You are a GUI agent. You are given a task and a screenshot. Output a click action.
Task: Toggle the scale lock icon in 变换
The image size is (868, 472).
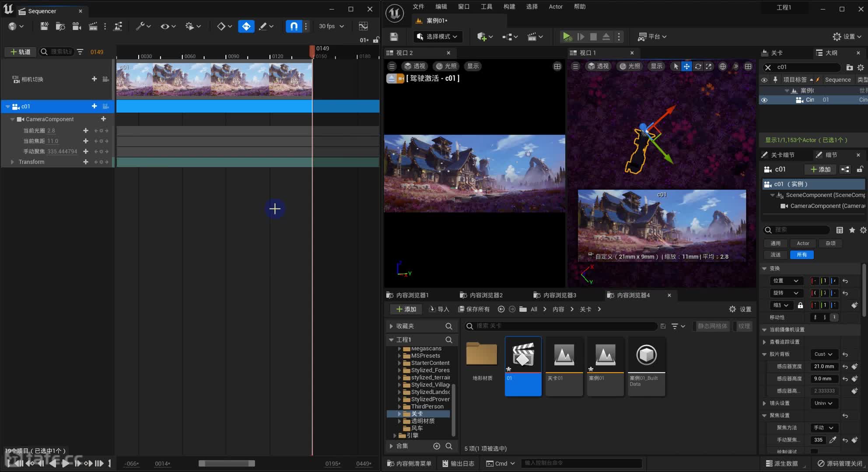coord(800,305)
